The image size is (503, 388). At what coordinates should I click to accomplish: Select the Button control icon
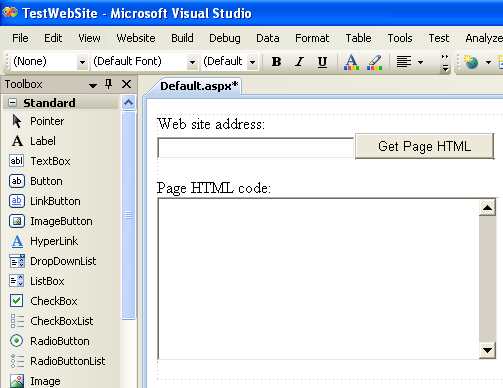point(17,181)
